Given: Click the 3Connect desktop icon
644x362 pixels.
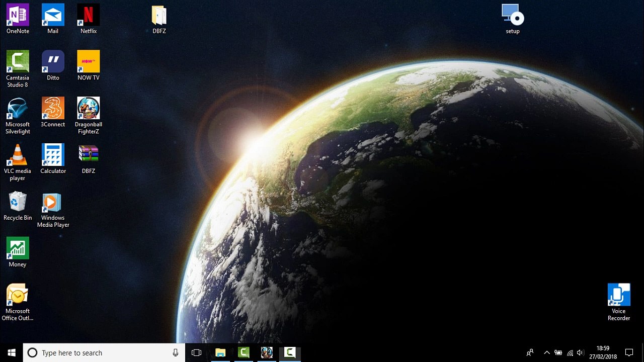Looking at the screenshot, I should pos(53,113).
